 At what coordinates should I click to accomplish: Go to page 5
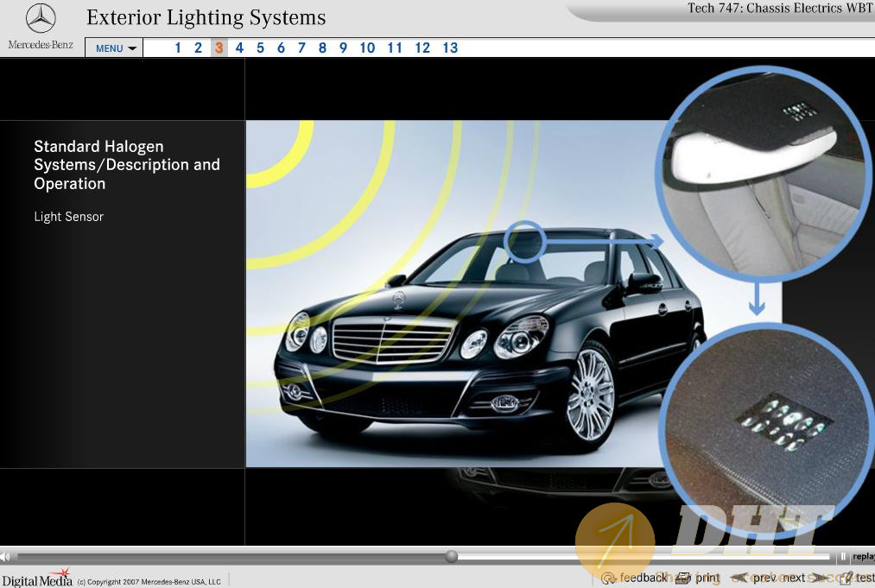click(x=260, y=48)
